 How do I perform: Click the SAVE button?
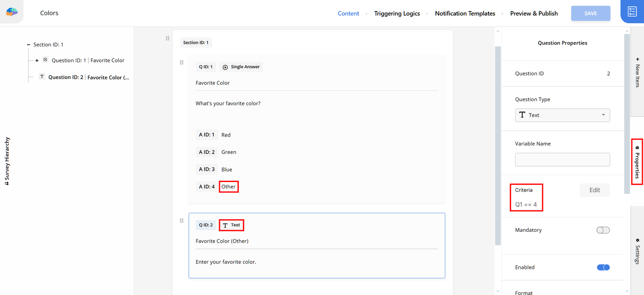click(590, 13)
